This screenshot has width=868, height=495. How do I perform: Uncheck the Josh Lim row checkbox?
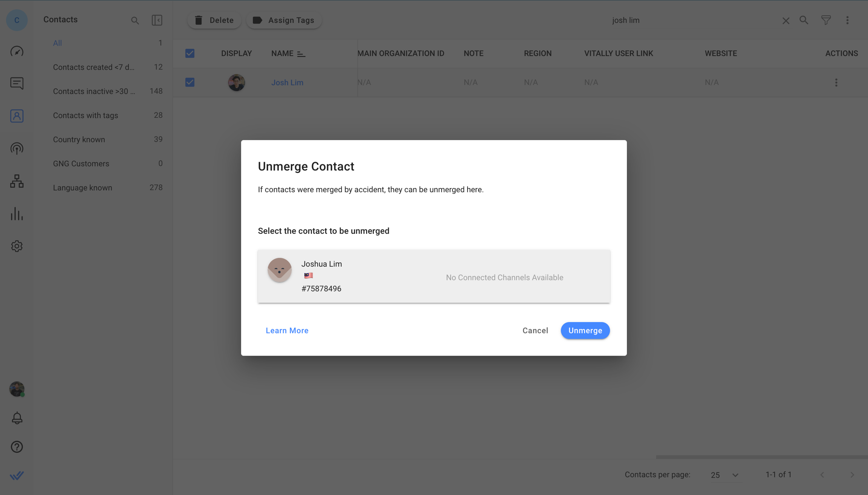(190, 82)
